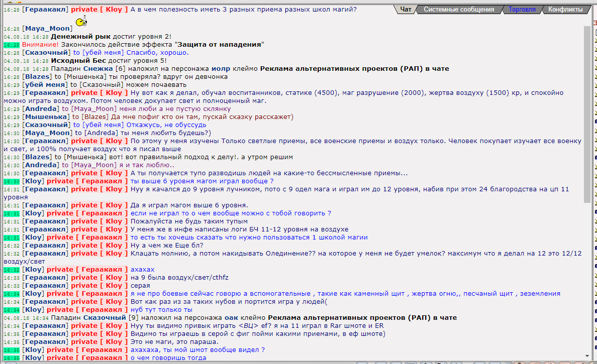Screen dimensions: 597x364
Task: Click Maya_Moon nickname beside the smiley message
Action: pyautogui.click(x=47, y=29)
